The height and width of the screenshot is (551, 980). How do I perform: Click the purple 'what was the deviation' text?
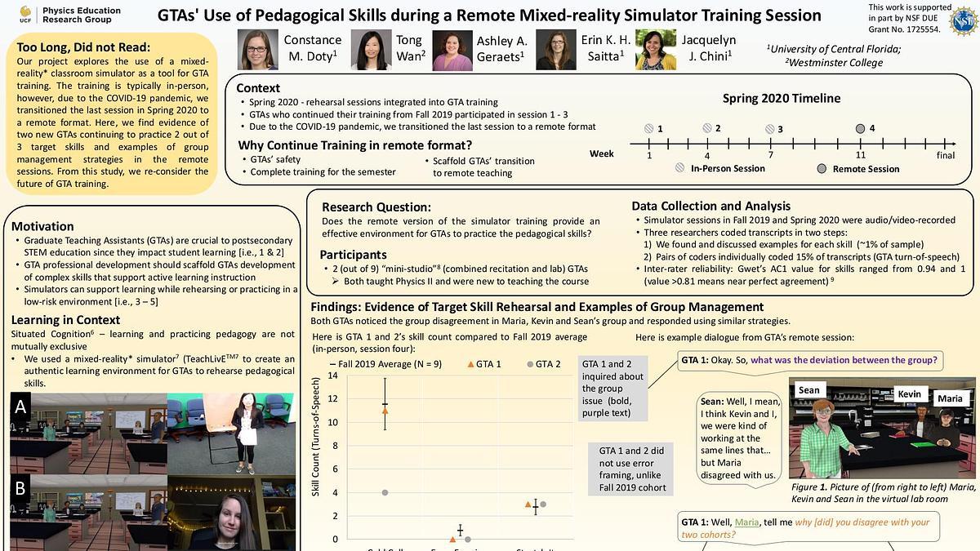pyautogui.click(x=843, y=360)
